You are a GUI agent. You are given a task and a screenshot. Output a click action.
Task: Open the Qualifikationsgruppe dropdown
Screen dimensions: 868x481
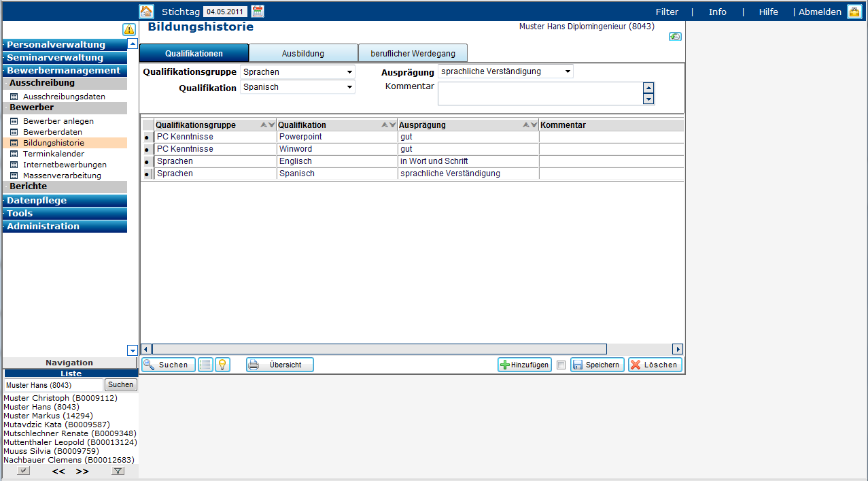pyautogui.click(x=298, y=71)
